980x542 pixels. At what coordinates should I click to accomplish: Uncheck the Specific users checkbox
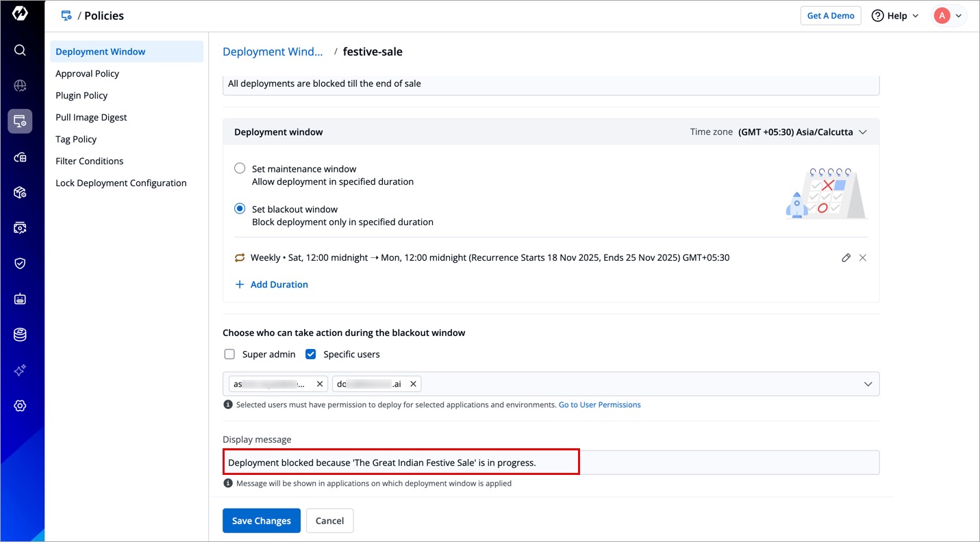pyautogui.click(x=311, y=354)
